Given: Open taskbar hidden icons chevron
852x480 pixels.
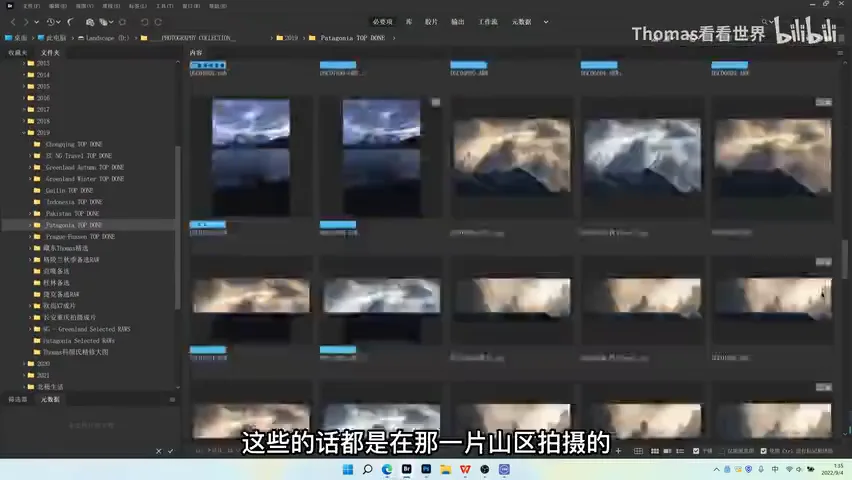Looking at the screenshot, I should [x=716, y=470].
